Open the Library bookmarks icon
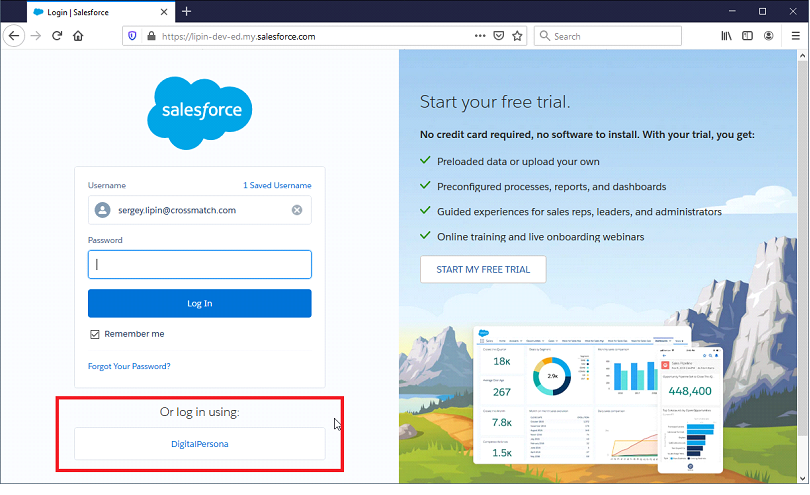This screenshot has height=495, width=810. point(726,36)
